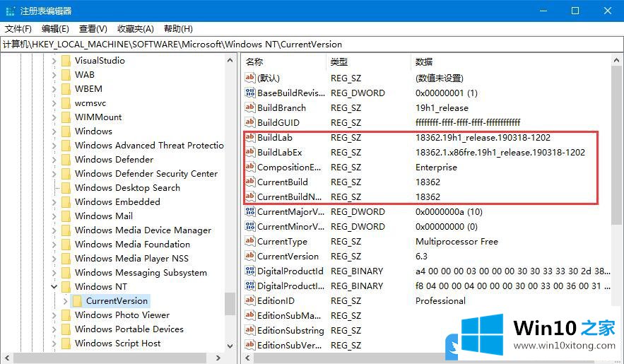Click the Registry Editor app icon in title bar
This screenshot has height=364, width=624.
pos(11,11)
